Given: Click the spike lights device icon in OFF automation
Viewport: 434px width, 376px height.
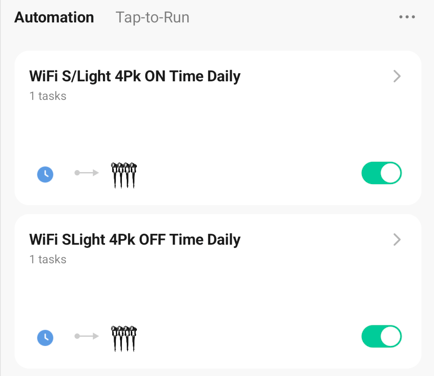Looking at the screenshot, I should point(124,339).
